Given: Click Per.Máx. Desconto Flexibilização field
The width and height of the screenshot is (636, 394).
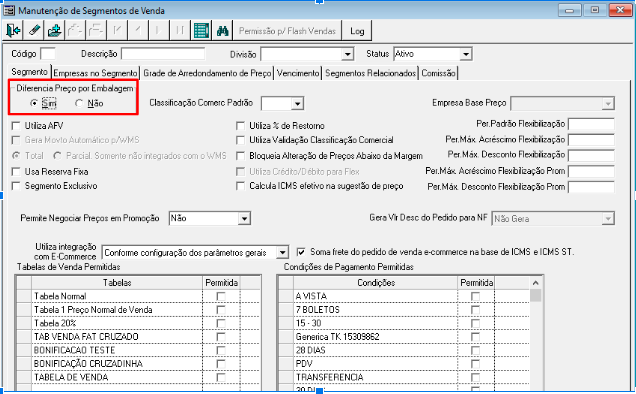Looking at the screenshot, I should point(591,155).
